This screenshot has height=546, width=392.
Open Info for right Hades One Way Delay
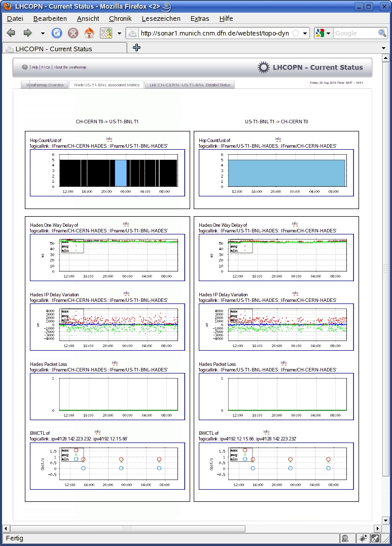295,224
